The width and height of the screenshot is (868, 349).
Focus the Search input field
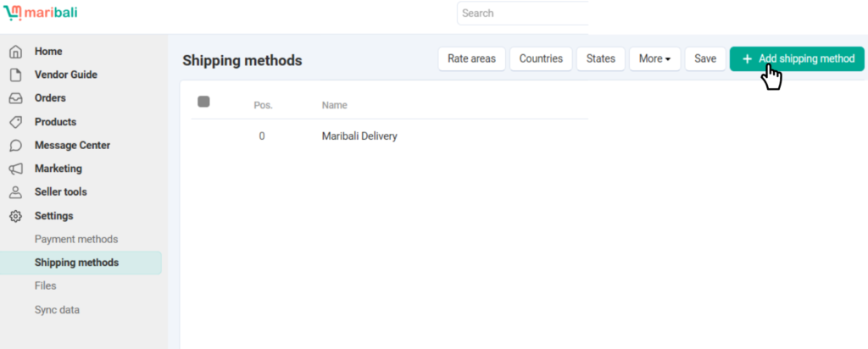[522, 14]
